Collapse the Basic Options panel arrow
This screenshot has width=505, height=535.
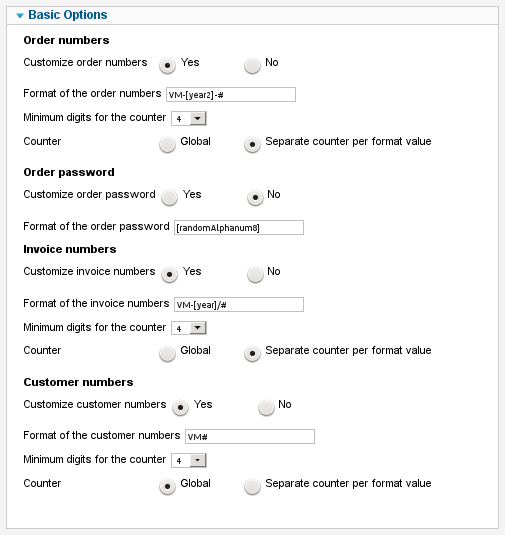pos(20,15)
